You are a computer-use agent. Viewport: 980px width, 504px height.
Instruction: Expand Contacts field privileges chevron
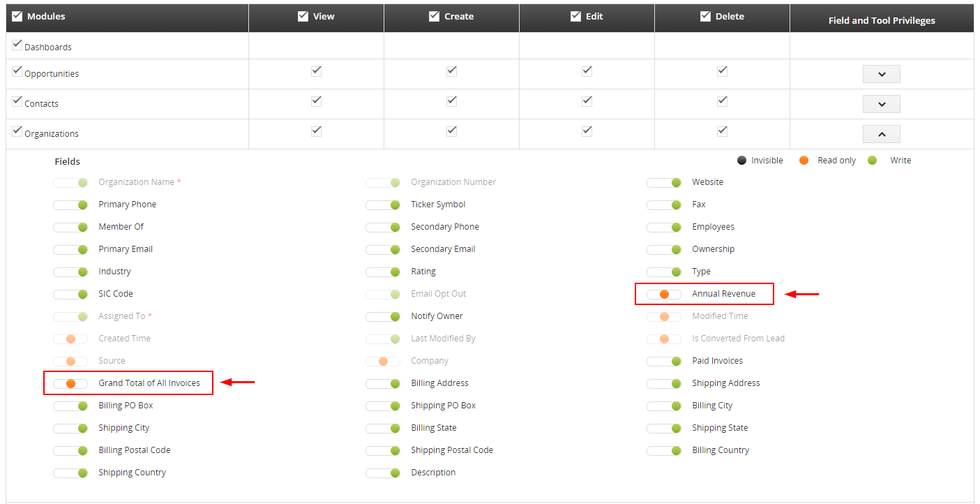[881, 104]
